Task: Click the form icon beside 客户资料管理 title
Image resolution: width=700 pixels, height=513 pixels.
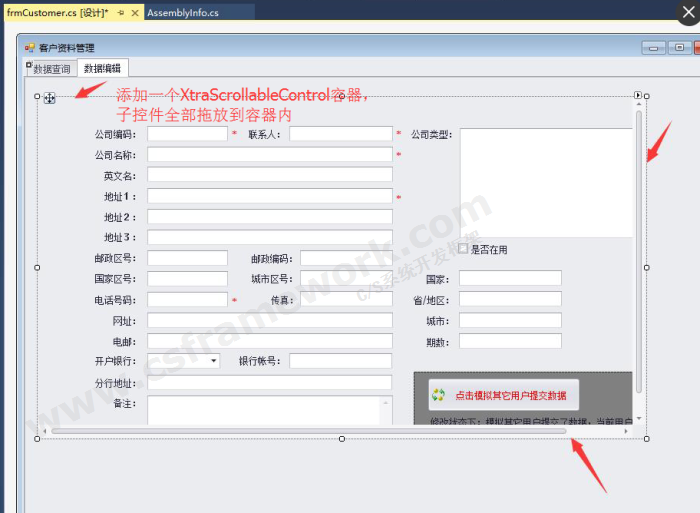Action: (x=30, y=47)
